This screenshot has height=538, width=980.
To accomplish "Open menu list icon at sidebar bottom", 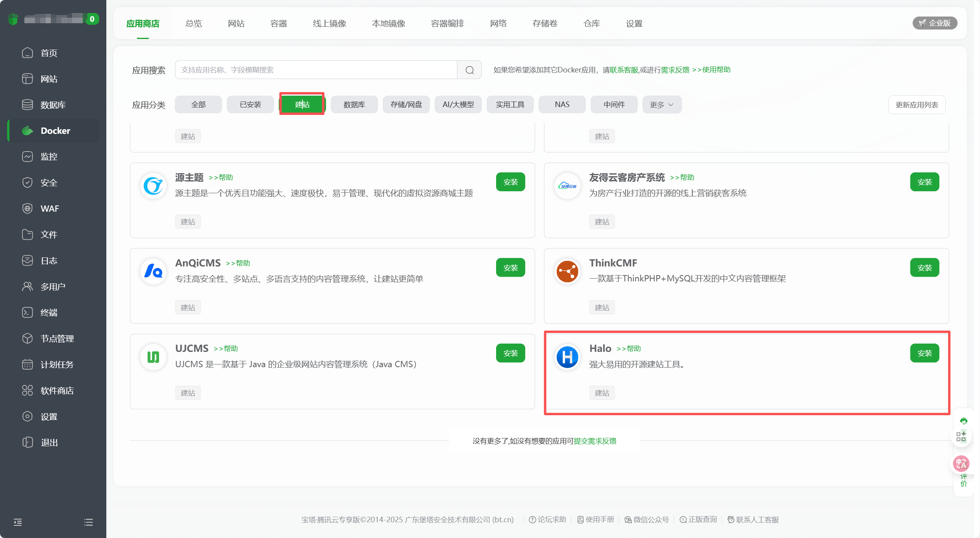I will [x=89, y=522].
